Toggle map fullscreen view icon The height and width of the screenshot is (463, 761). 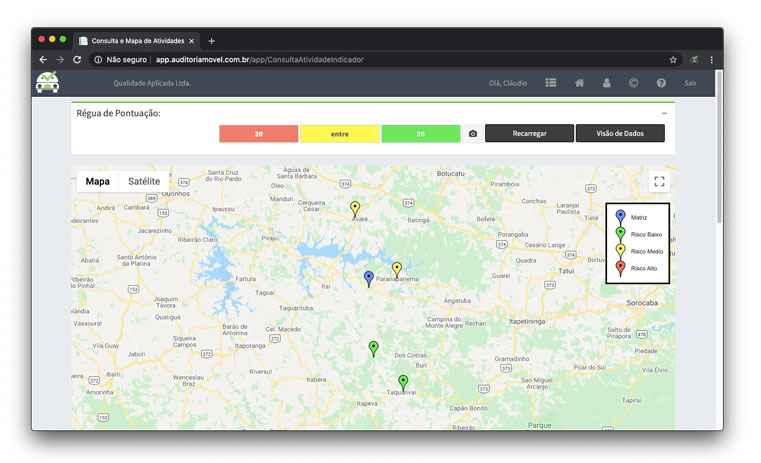(x=659, y=182)
